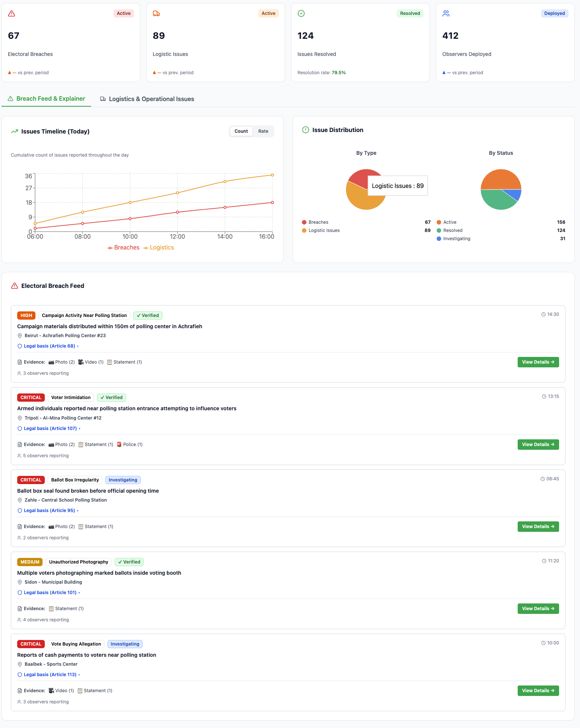Image resolution: width=580 pixels, height=728 pixels.
Task: Click the resolution rate 79.5% value
Action: coord(339,73)
